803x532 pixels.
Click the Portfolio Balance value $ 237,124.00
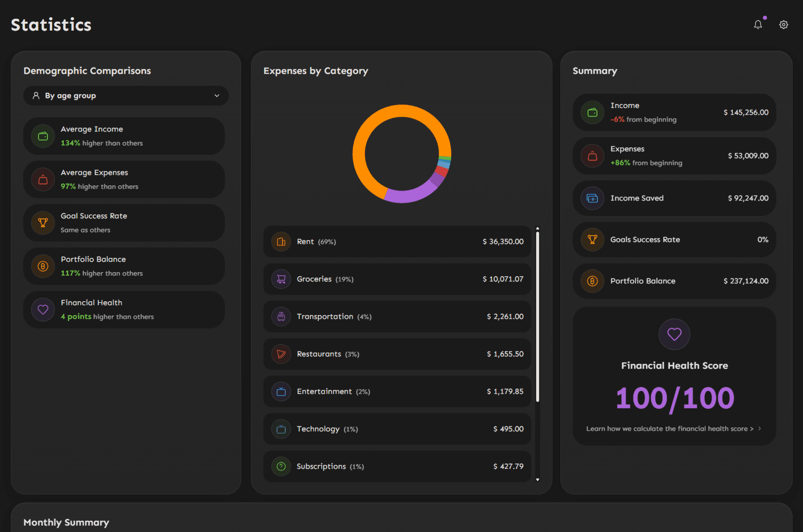[746, 282]
